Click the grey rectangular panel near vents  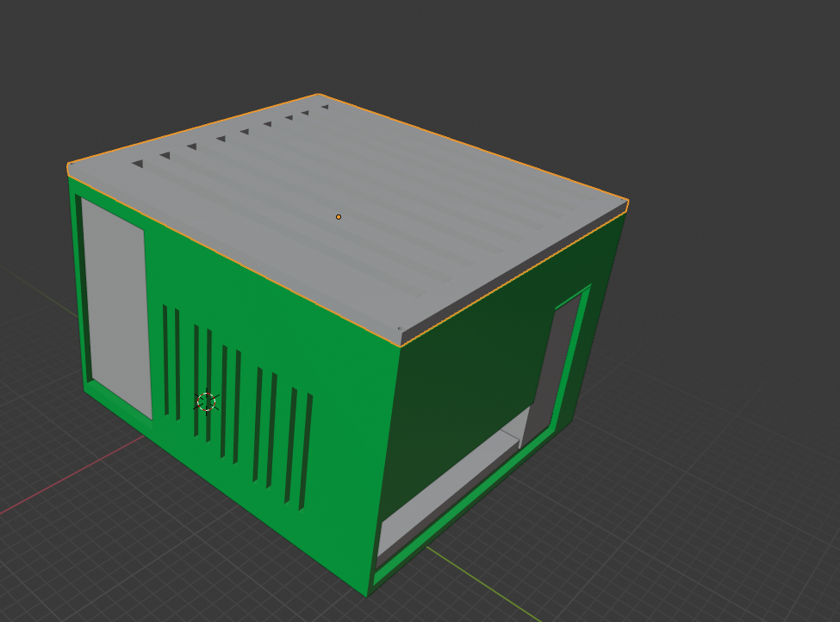click(x=117, y=308)
